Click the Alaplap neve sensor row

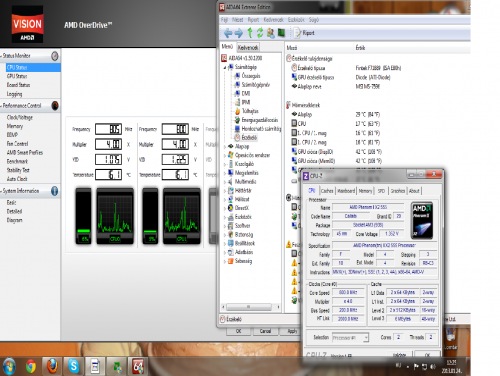307,87
